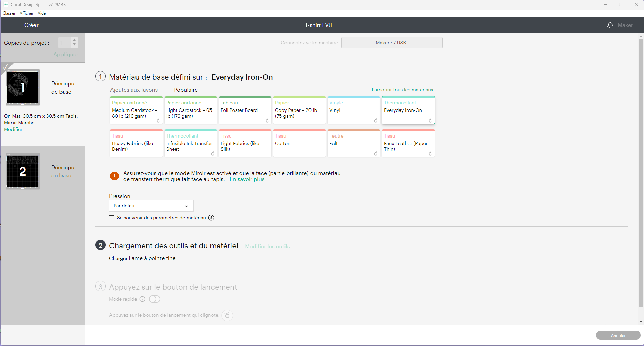The image size is (644, 346).
Task: Click the step 2 circle icon
Action: click(x=100, y=245)
